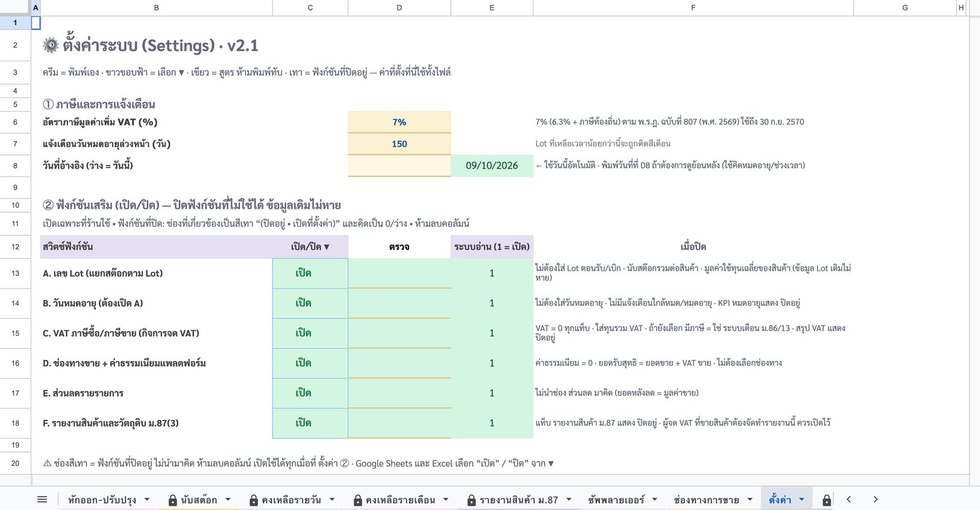980x510 pixels.
Task: Select the เมื่อปิด column header cell
Action: (693, 246)
